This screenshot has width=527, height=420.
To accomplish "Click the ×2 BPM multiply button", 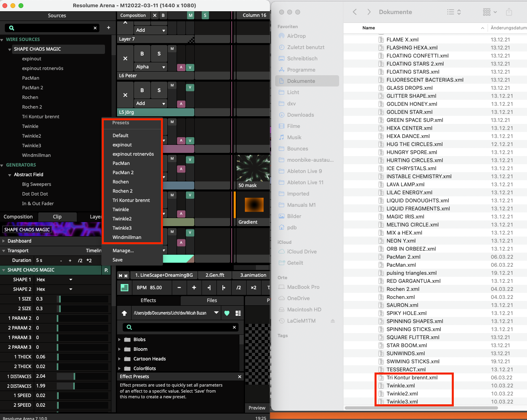I will (x=253, y=288).
